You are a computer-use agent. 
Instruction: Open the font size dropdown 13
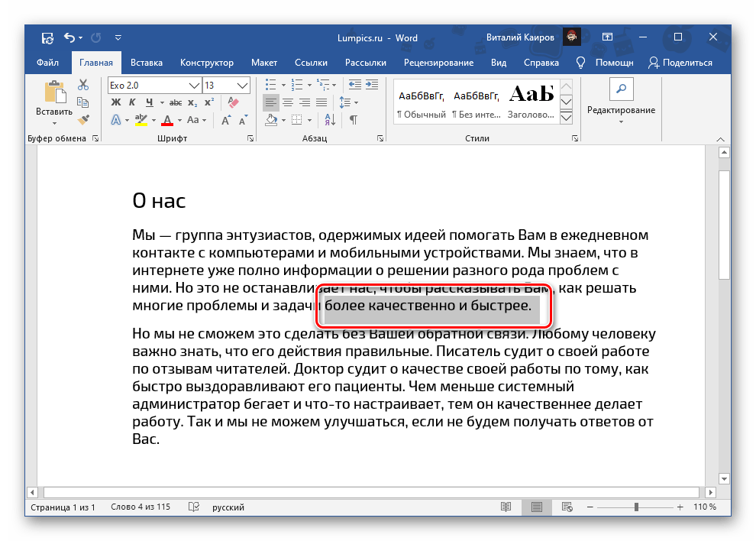243,86
